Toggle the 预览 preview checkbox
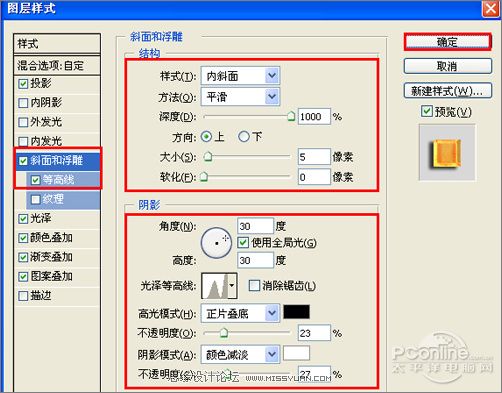The image size is (502, 393). point(426,111)
